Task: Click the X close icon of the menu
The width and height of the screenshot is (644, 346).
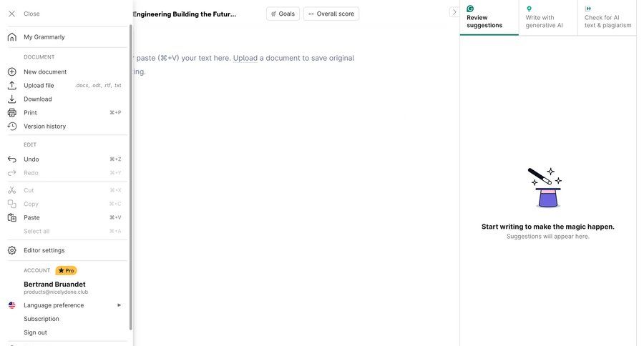Action: click(x=12, y=14)
